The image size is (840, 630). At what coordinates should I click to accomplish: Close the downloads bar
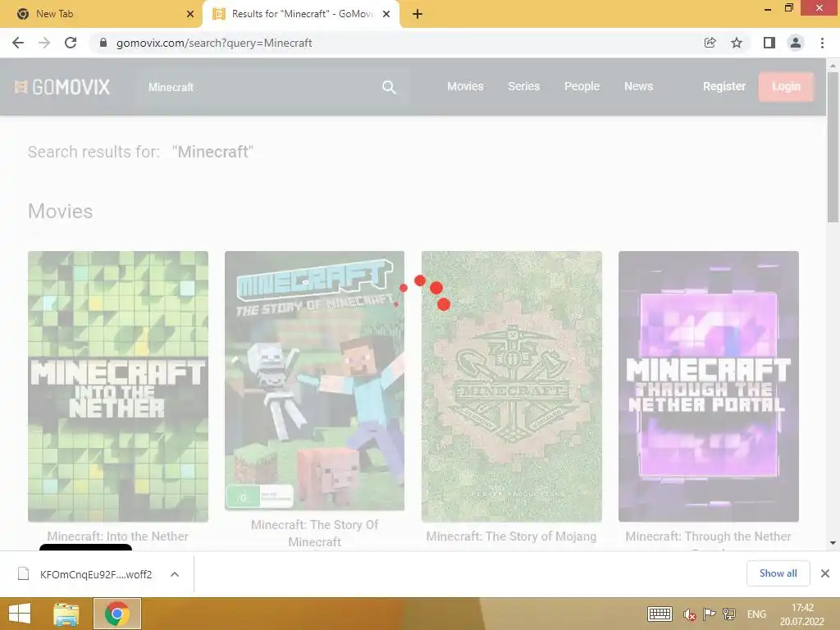pos(825,573)
